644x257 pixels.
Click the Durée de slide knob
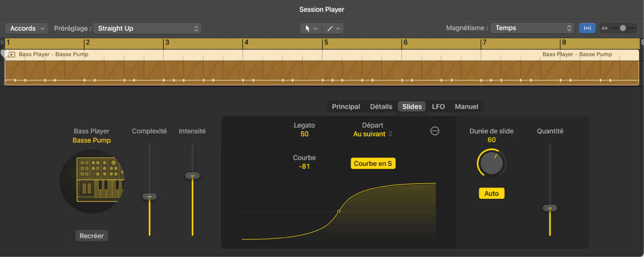pos(491,164)
